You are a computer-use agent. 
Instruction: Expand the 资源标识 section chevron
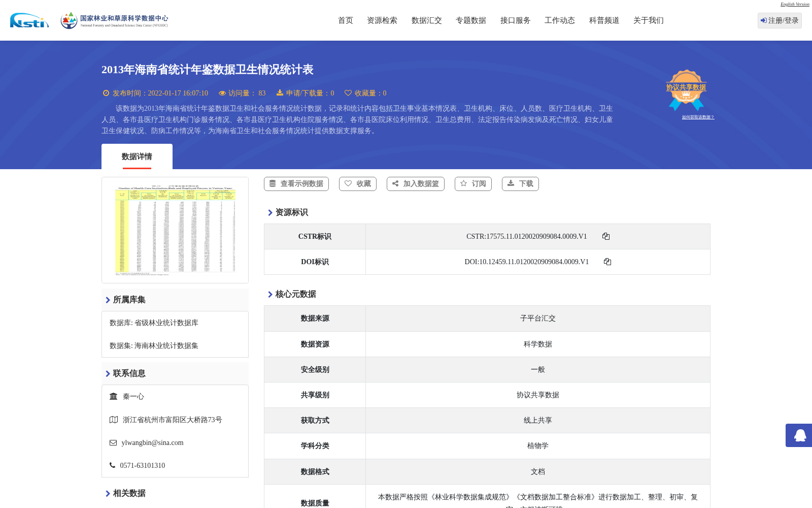(x=270, y=212)
